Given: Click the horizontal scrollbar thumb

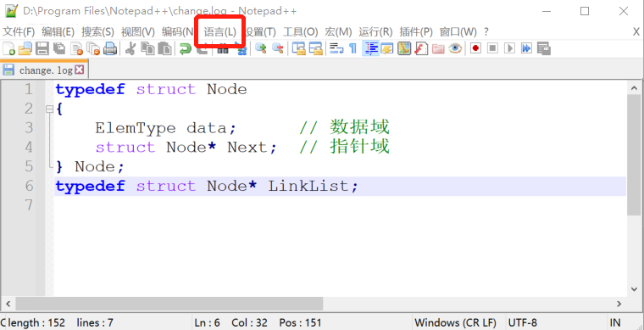Looking at the screenshot, I should click(169, 304).
